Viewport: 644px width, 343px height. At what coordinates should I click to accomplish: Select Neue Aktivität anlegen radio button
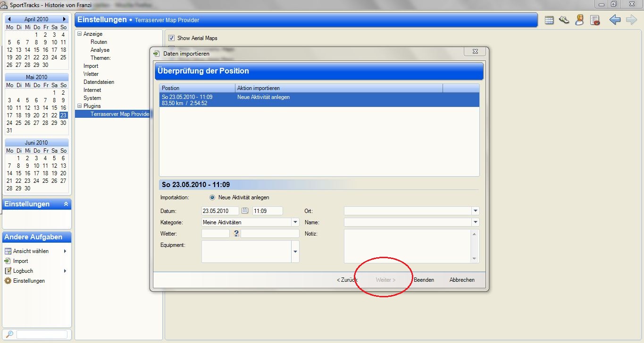tap(212, 197)
